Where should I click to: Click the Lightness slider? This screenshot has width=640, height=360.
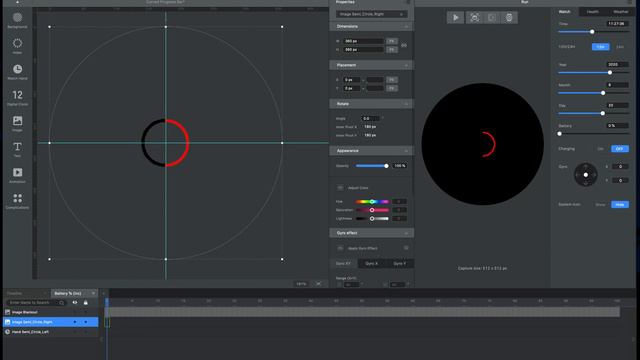click(372, 219)
